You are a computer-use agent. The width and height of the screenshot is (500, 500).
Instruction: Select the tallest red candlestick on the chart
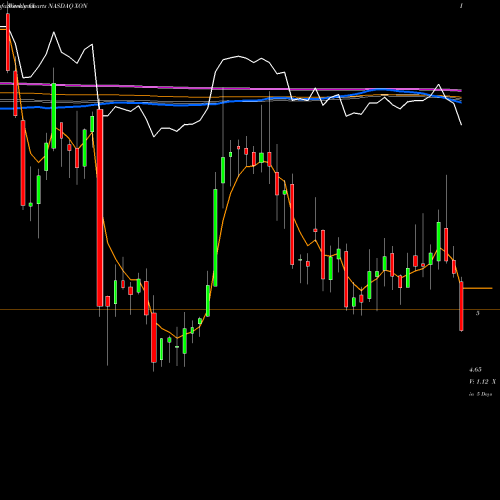point(100,208)
